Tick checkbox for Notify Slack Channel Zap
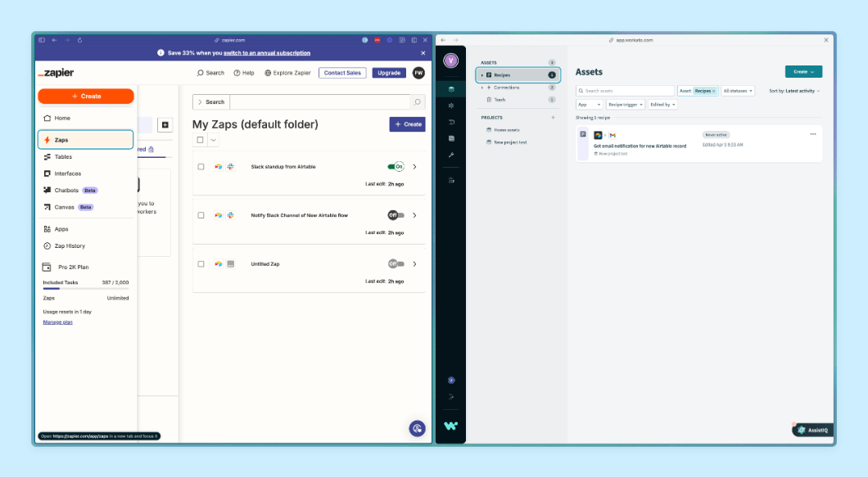 pos(201,215)
